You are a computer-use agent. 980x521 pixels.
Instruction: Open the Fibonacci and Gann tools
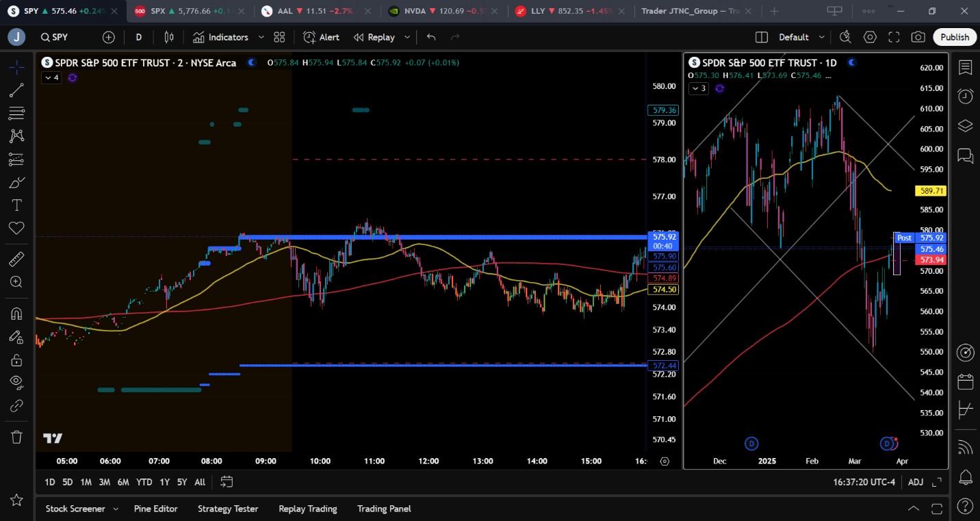[16, 113]
